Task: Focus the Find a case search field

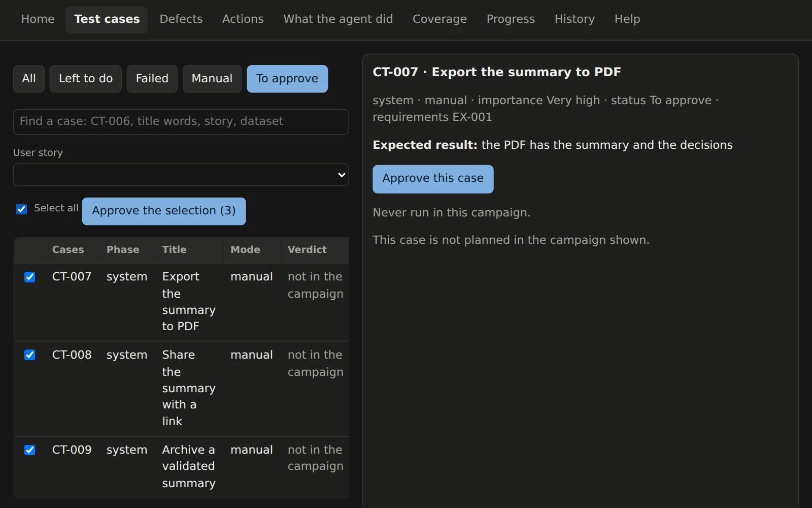Action: [x=181, y=122]
